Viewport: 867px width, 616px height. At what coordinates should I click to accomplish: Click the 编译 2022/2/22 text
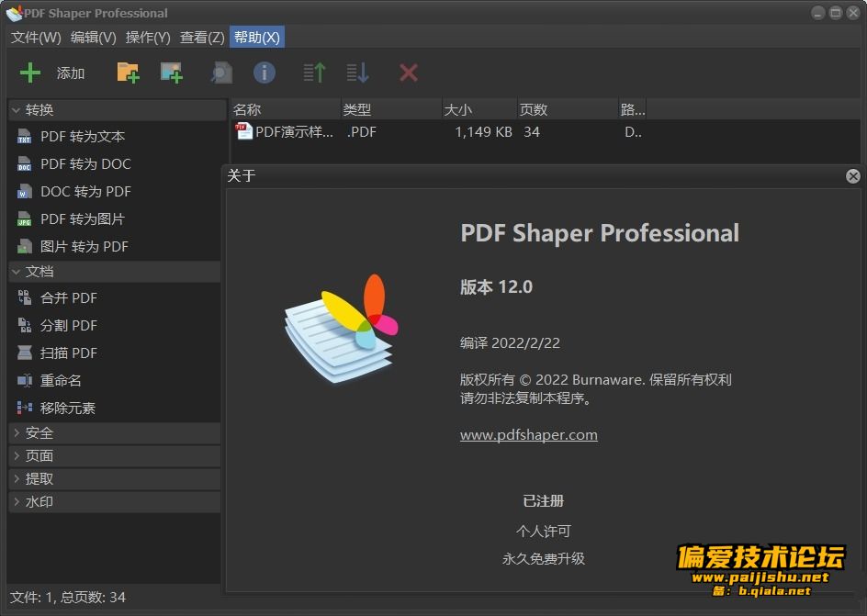coord(510,343)
